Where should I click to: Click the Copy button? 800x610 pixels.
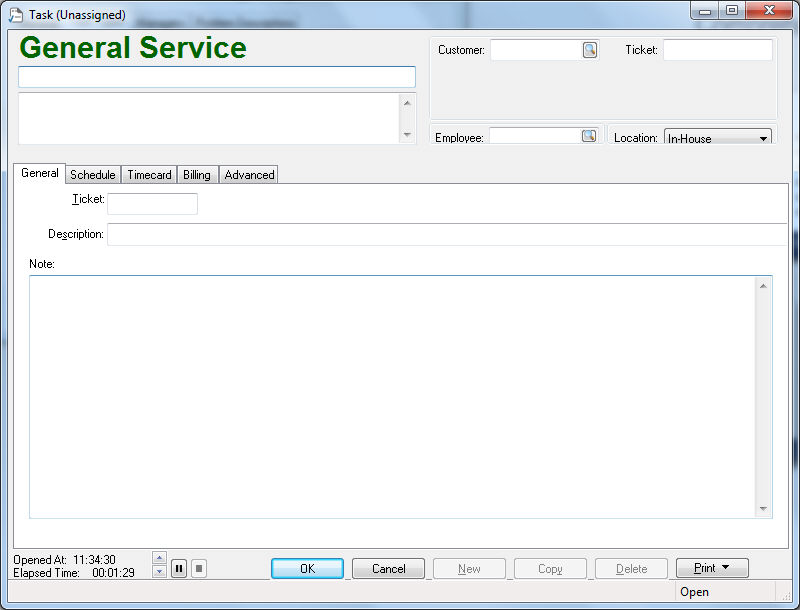(x=550, y=567)
